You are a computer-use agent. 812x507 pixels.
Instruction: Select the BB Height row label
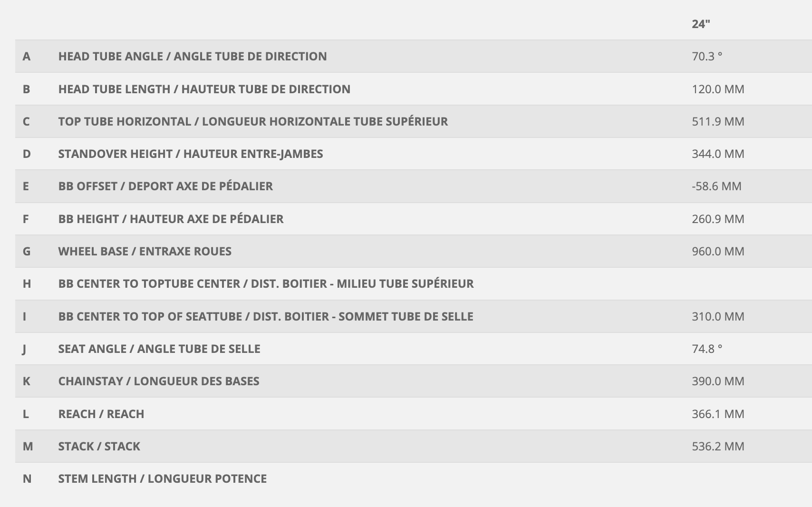pos(171,219)
